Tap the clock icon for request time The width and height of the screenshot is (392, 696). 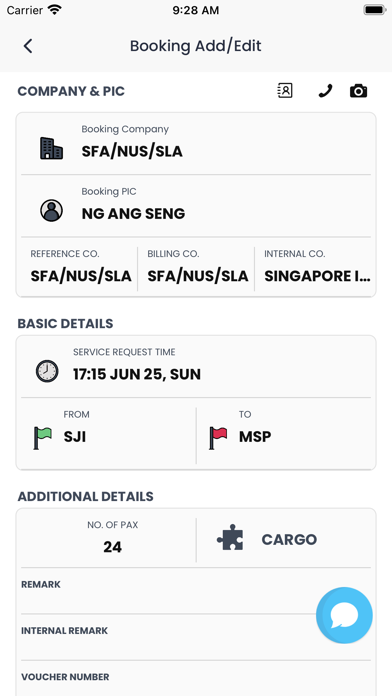[47, 371]
